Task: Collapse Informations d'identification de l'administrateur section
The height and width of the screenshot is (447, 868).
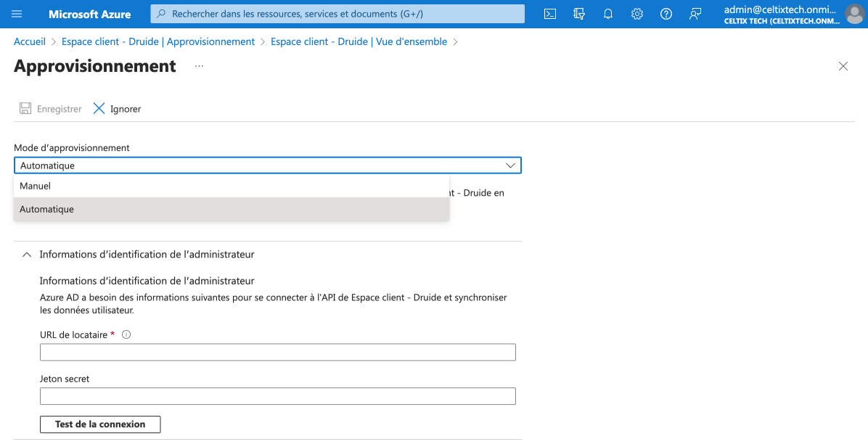Action: pos(27,255)
